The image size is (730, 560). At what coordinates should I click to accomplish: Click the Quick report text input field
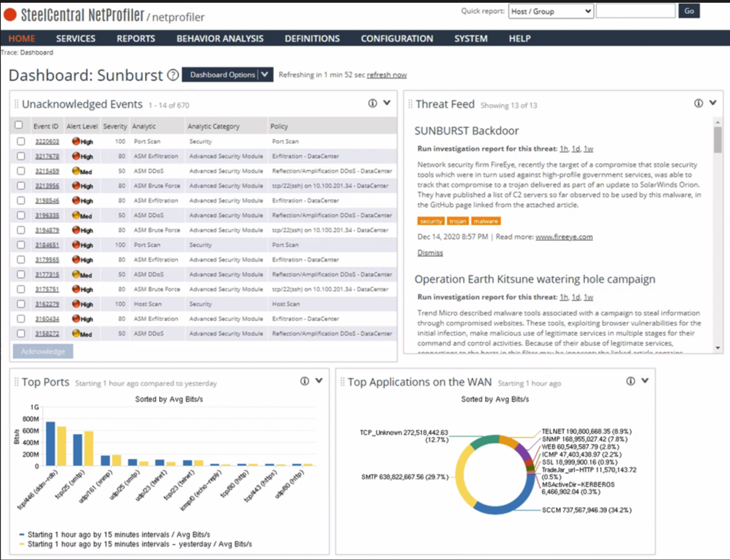635,11
